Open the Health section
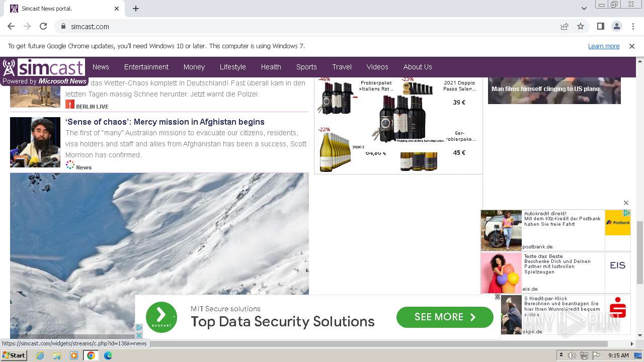 (x=271, y=67)
